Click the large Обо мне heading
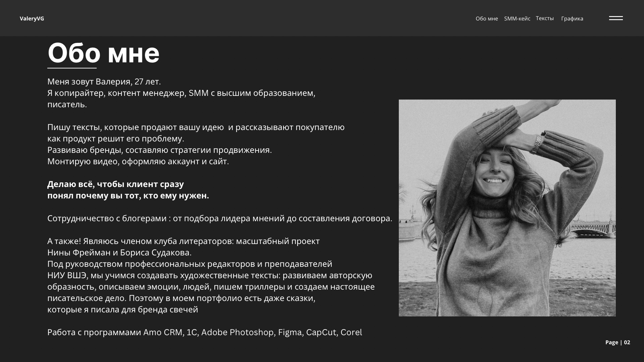 click(103, 53)
